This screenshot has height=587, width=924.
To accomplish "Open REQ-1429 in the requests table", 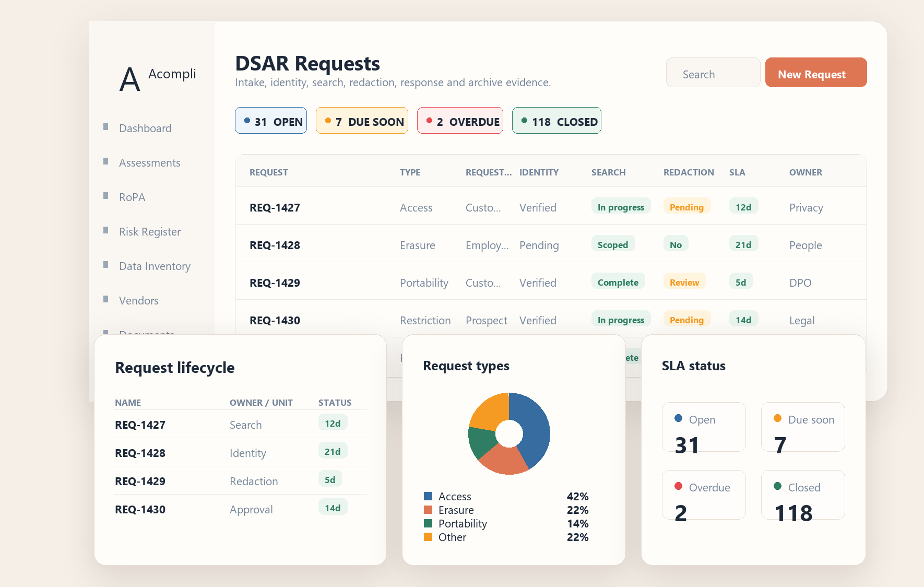I will click(x=275, y=283).
